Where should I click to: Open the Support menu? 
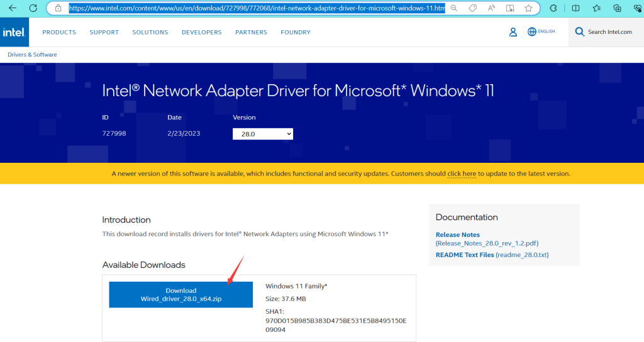point(104,32)
